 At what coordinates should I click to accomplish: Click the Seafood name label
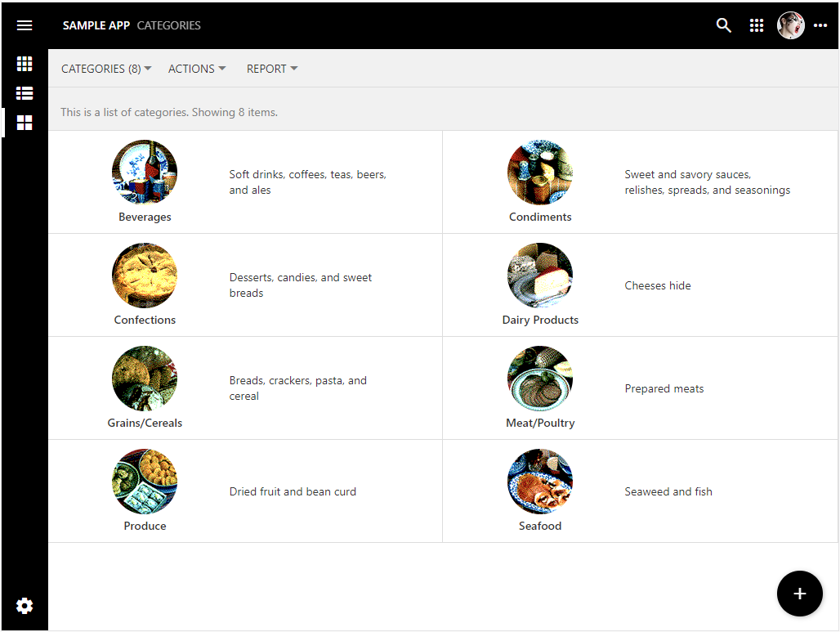click(x=540, y=526)
